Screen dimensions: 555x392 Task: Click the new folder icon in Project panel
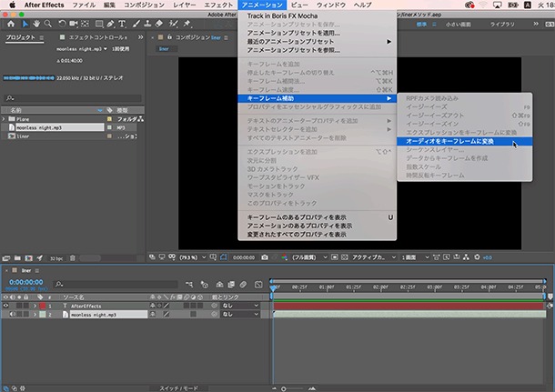point(17,258)
